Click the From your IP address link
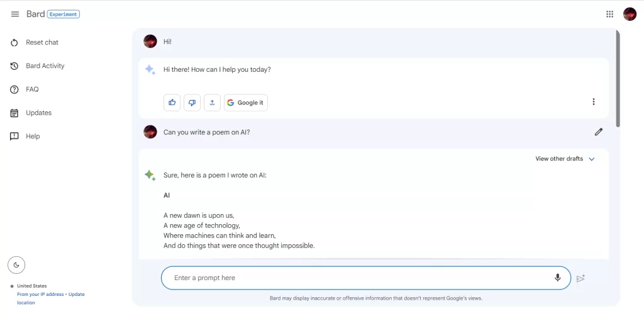This screenshot has width=644, height=316. pyautogui.click(x=40, y=294)
